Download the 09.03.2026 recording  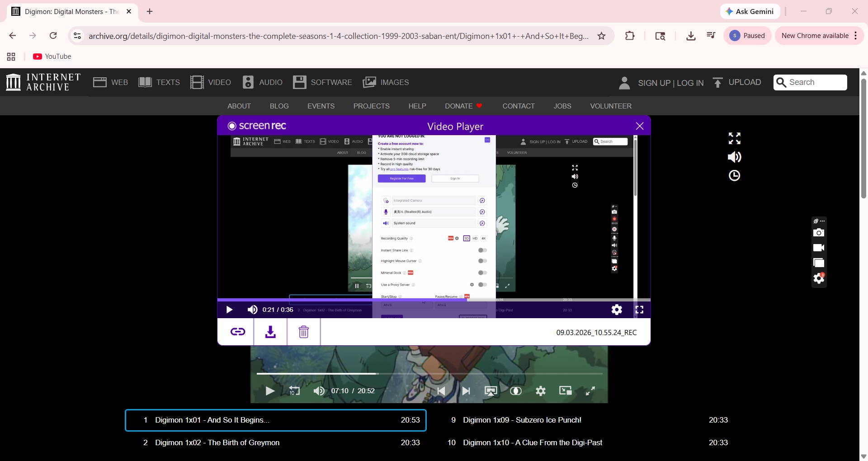click(270, 332)
